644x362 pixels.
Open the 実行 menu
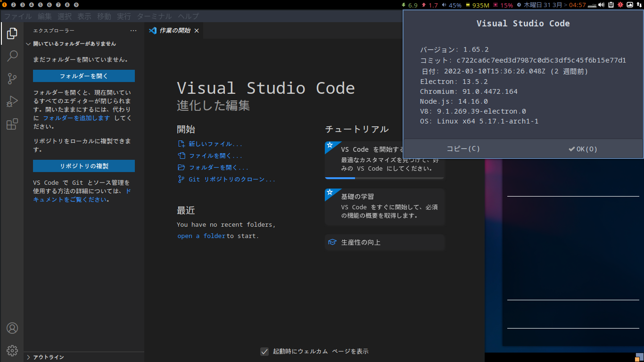tap(124, 16)
